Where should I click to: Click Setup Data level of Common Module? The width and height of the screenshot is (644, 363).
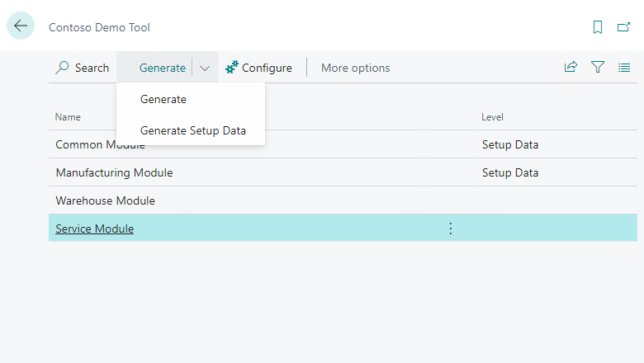[510, 145]
